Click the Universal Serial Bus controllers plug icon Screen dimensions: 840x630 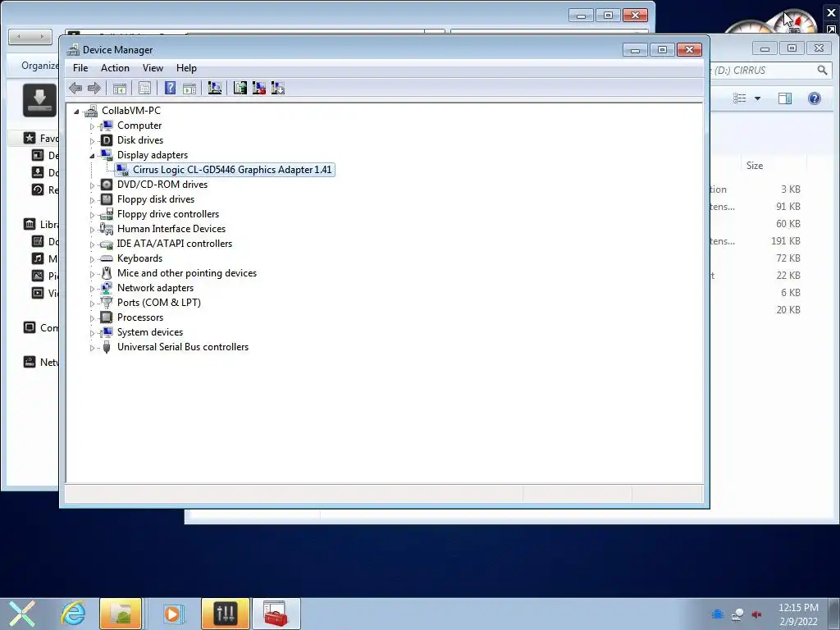107,347
